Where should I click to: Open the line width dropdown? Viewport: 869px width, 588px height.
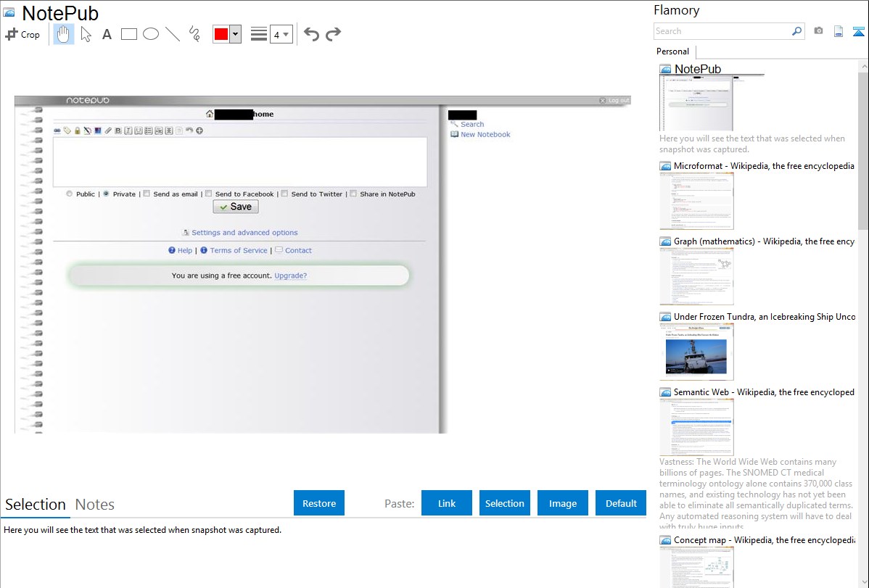[x=281, y=34]
